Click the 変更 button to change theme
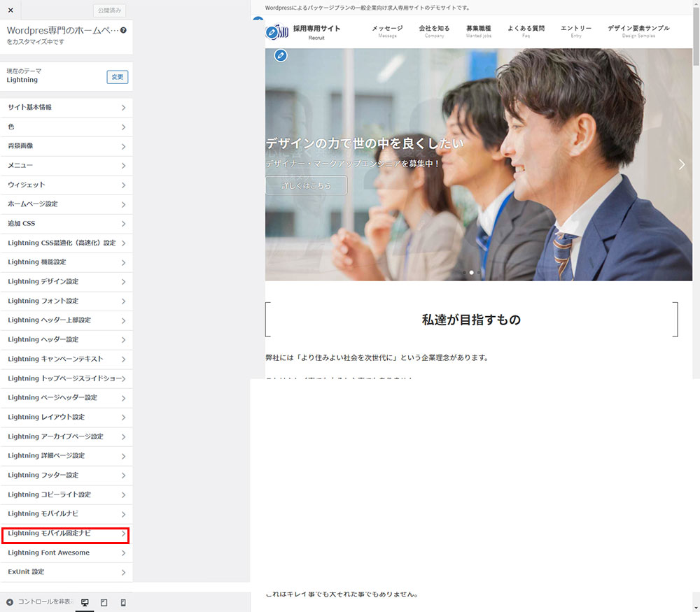Viewport: 700px width, 612px height. pyautogui.click(x=117, y=77)
